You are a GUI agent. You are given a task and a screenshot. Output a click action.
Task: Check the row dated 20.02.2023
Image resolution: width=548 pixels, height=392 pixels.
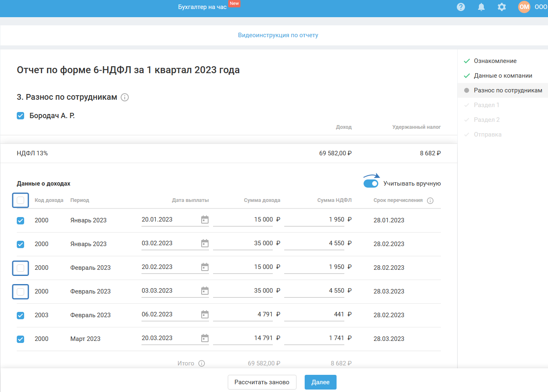click(20, 268)
